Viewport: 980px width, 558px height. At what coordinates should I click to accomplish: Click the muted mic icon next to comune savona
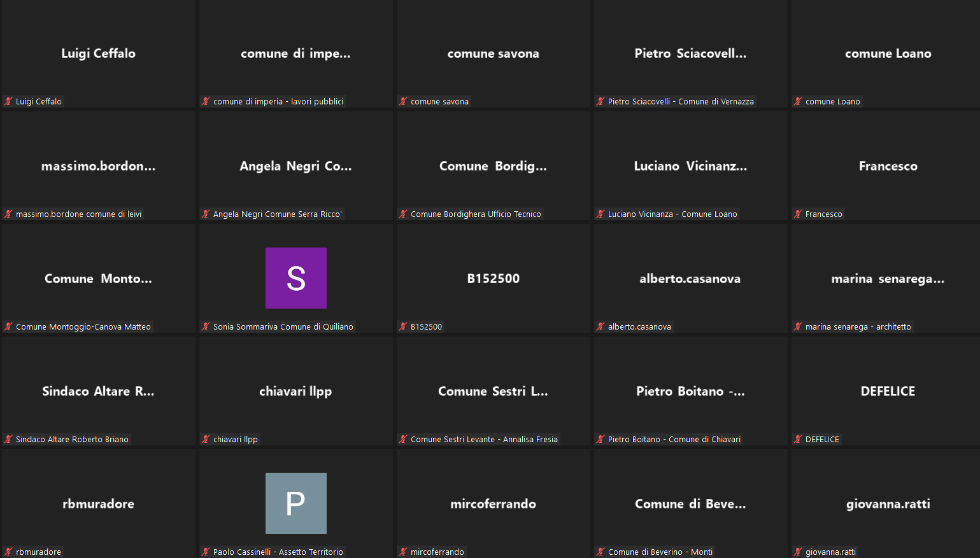[403, 101]
